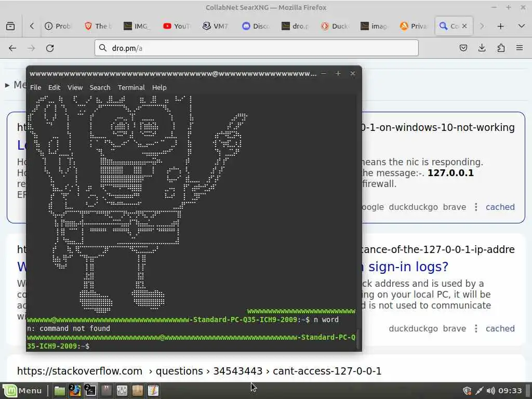This screenshot has height=399, width=532.
Task: Open the terminal Edit menu
Action: click(x=54, y=87)
